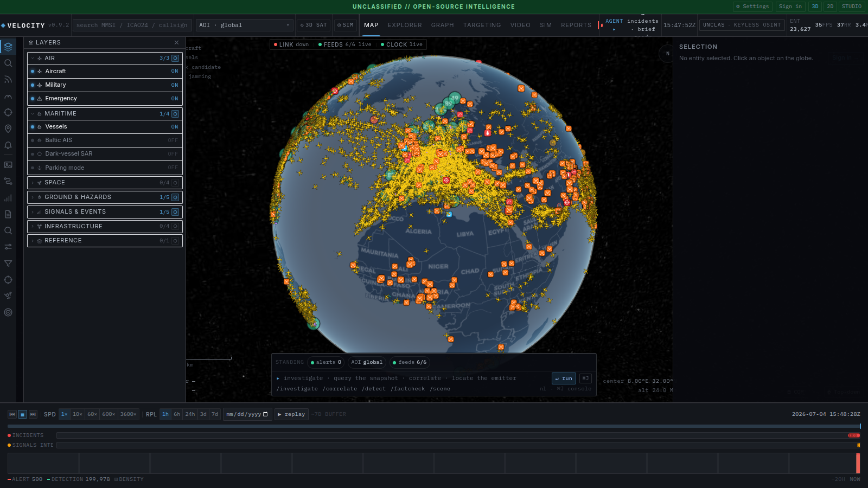Screen dimensions: 868x488
Task: Click the run command button
Action: point(564,378)
